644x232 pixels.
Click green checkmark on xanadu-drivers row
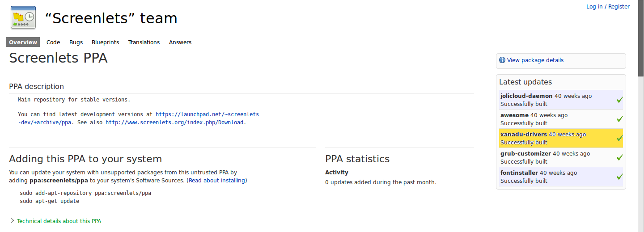point(619,138)
